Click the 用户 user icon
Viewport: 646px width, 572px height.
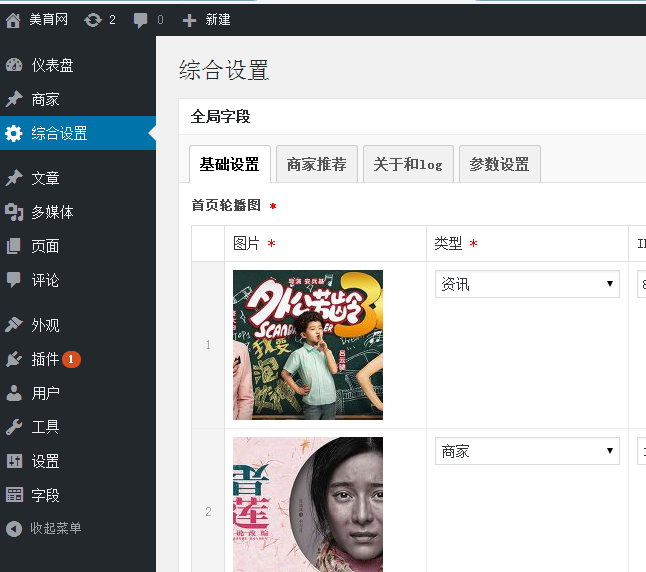14,393
